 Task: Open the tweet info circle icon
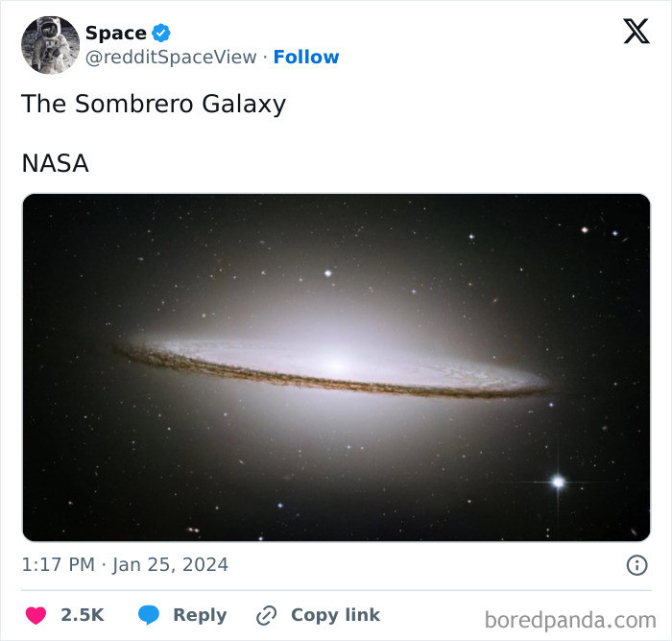pyautogui.click(x=636, y=565)
